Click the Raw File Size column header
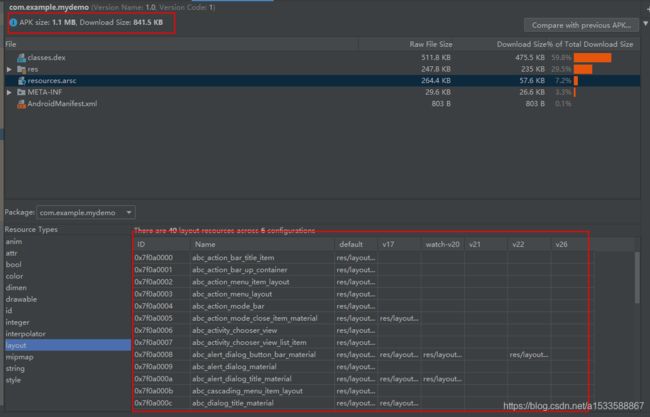Screen dimensions: 650x417 pyautogui.click(x=430, y=45)
